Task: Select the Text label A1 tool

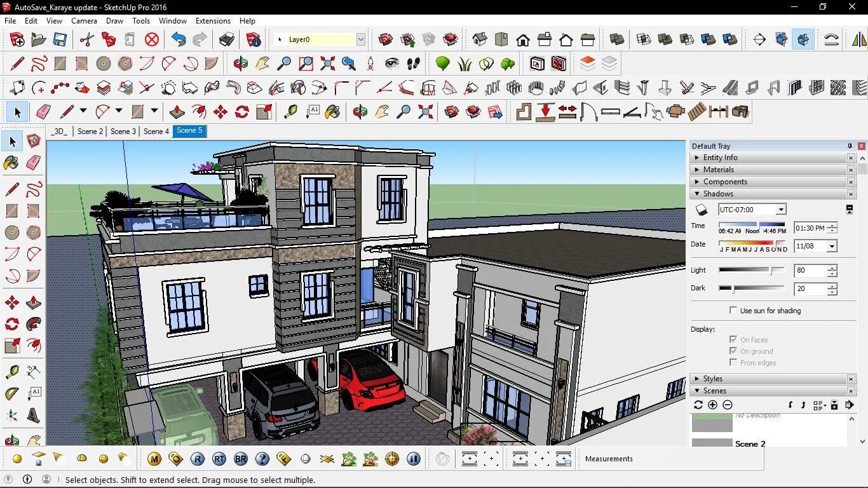Action: point(312,112)
